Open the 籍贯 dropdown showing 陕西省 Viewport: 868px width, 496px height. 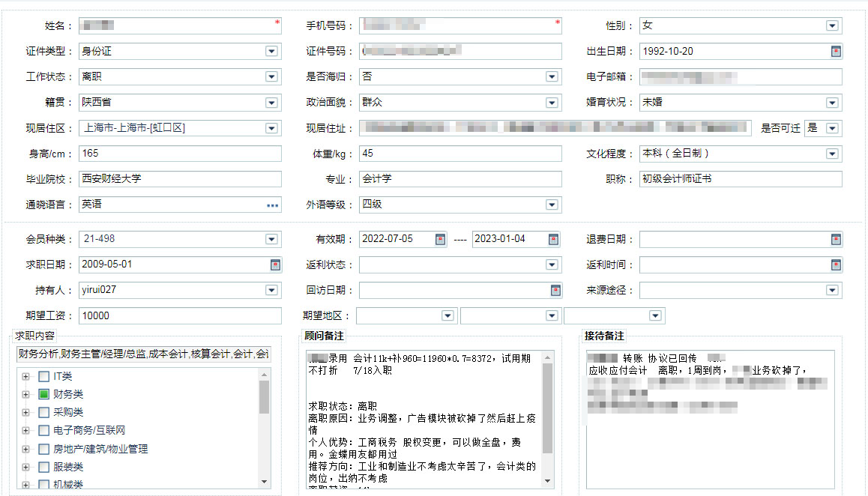coord(271,103)
